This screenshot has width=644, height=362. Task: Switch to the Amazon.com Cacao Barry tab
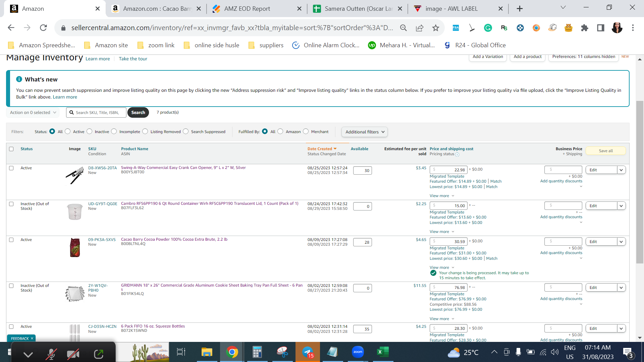156,9
